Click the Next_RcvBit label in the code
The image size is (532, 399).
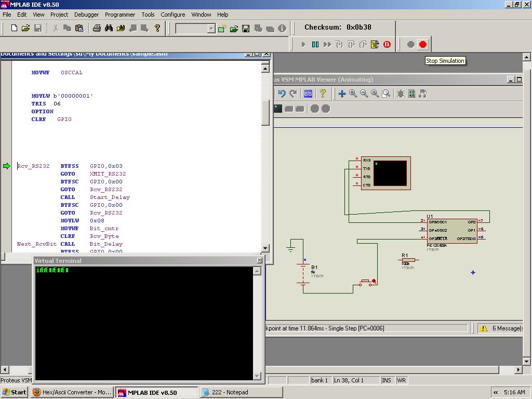pos(37,244)
